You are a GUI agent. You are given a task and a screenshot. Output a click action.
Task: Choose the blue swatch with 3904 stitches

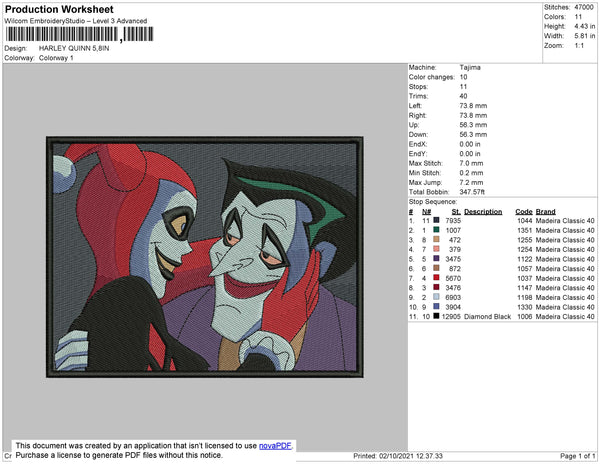435,306
